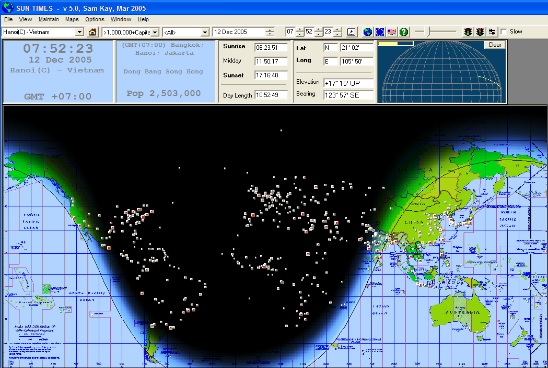The image size is (548, 368).
Task: Open the <all> region dropdown
Action: tap(205, 32)
